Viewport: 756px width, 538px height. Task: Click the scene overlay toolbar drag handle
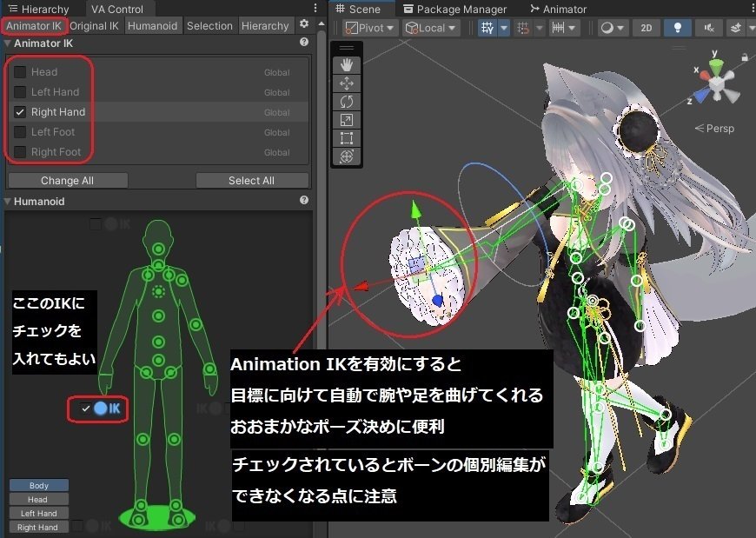(346, 48)
